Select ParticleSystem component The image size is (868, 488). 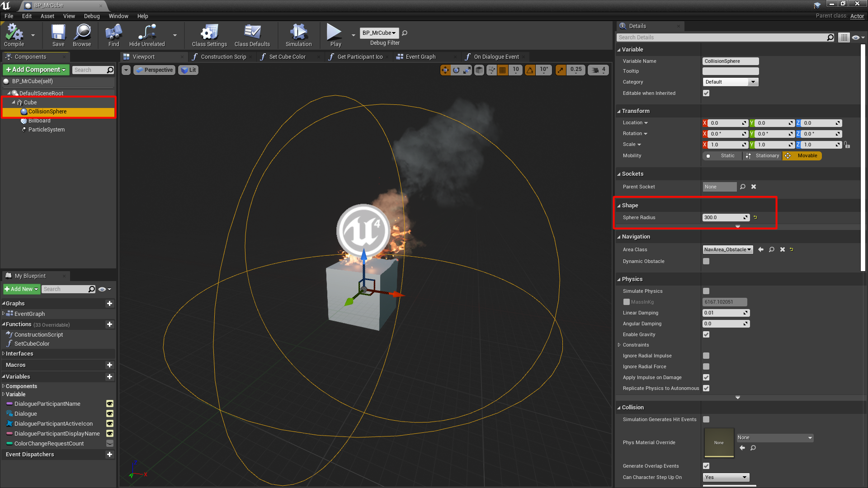click(x=47, y=130)
